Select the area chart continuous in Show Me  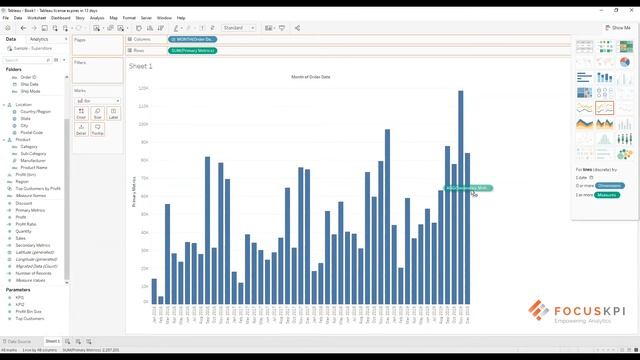tap(584, 123)
